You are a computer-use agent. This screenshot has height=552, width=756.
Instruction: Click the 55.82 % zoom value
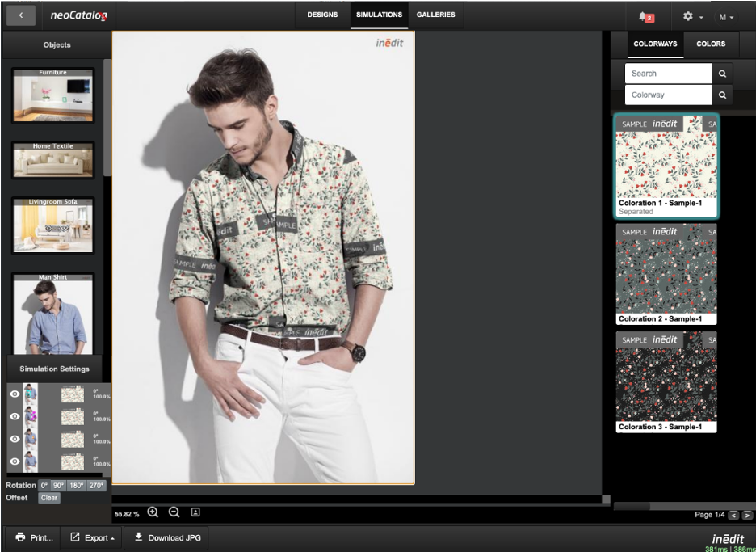pyautogui.click(x=127, y=514)
